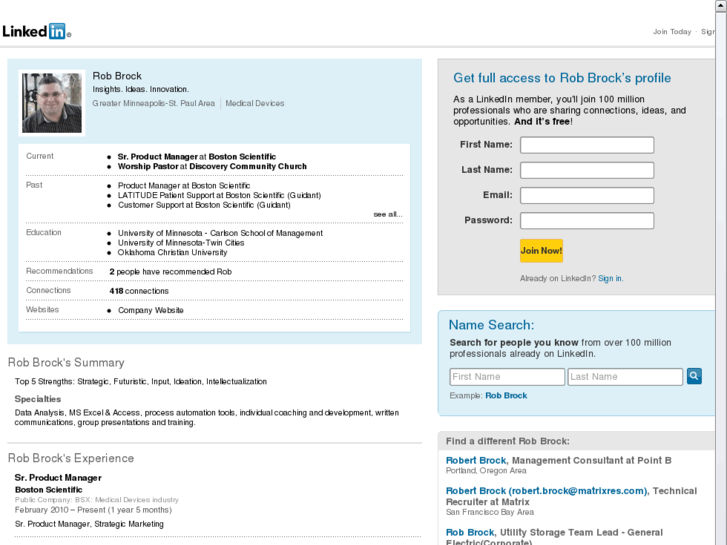Viewport: 727px width, 545px height.
Task: Click the Join Today link
Action: point(672,32)
